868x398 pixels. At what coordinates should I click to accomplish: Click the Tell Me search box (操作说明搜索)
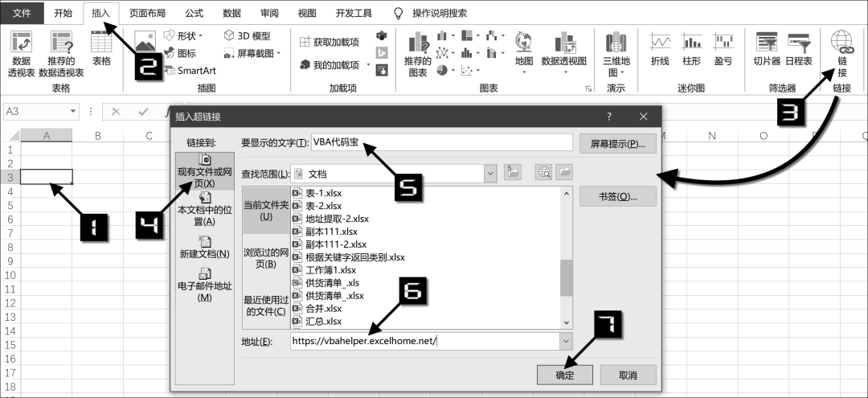click(x=431, y=14)
